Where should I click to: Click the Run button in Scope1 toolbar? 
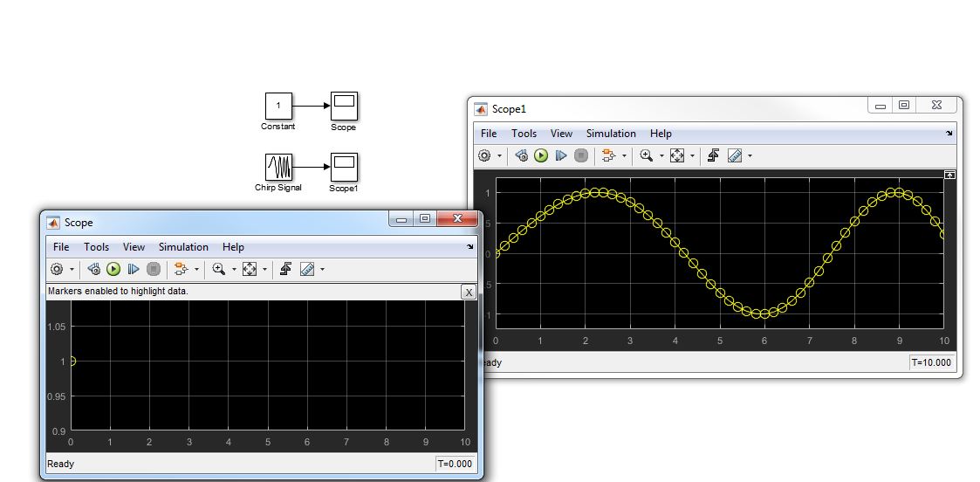pyautogui.click(x=541, y=155)
